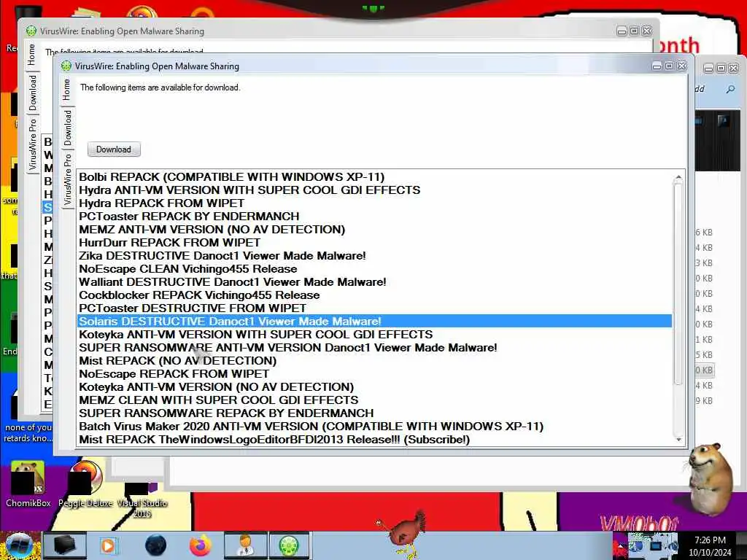Open ChomikBox desktop icon
This screenshot has height=560, width=747.
point(28,484)
